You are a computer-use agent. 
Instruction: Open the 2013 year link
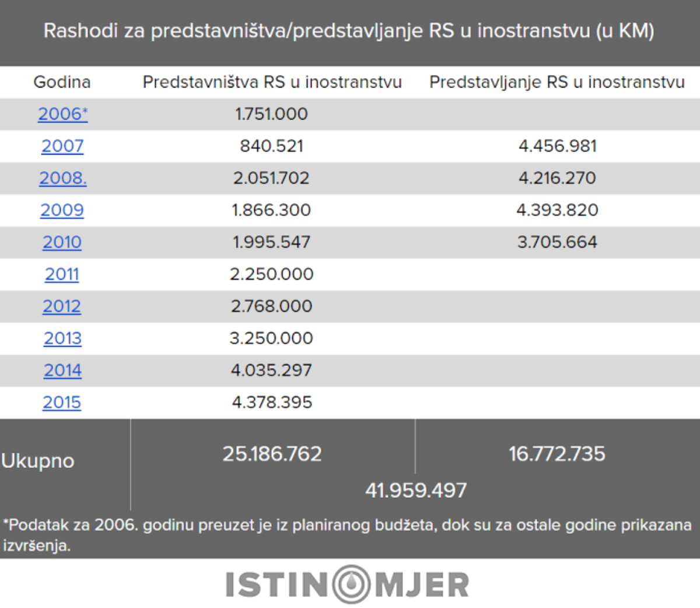point(62,338)
